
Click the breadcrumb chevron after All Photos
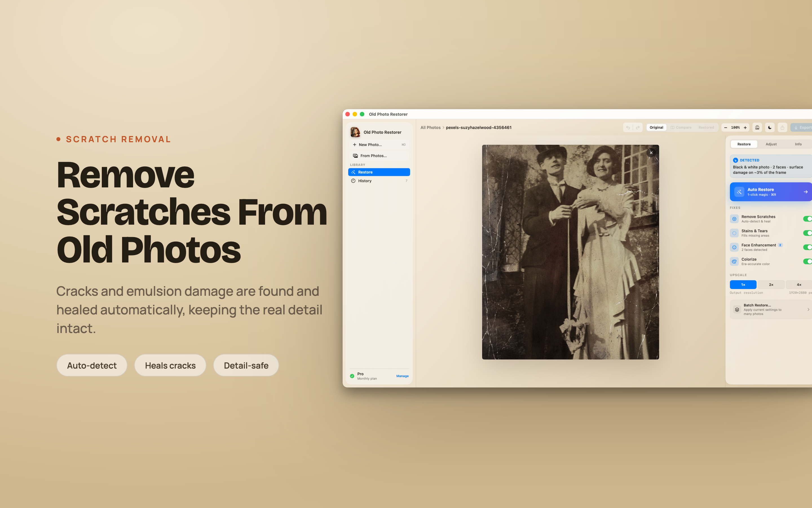[x=443, y=128]
